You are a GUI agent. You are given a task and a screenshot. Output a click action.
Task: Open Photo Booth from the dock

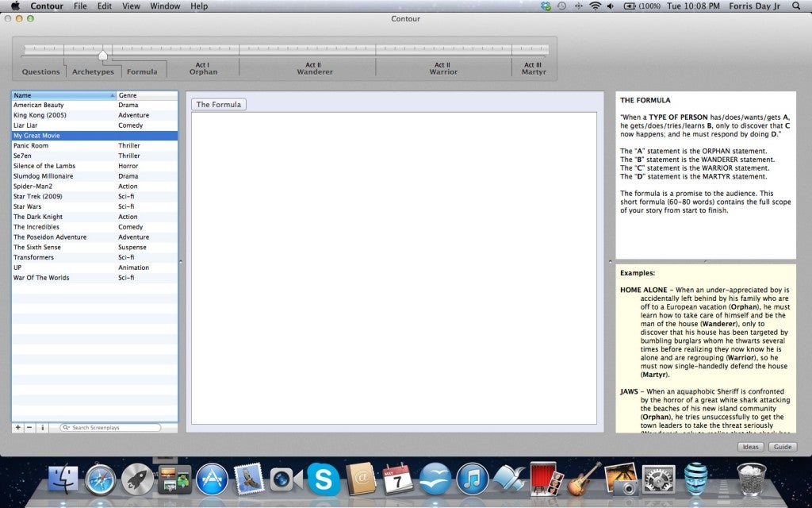tap(546, 479)
